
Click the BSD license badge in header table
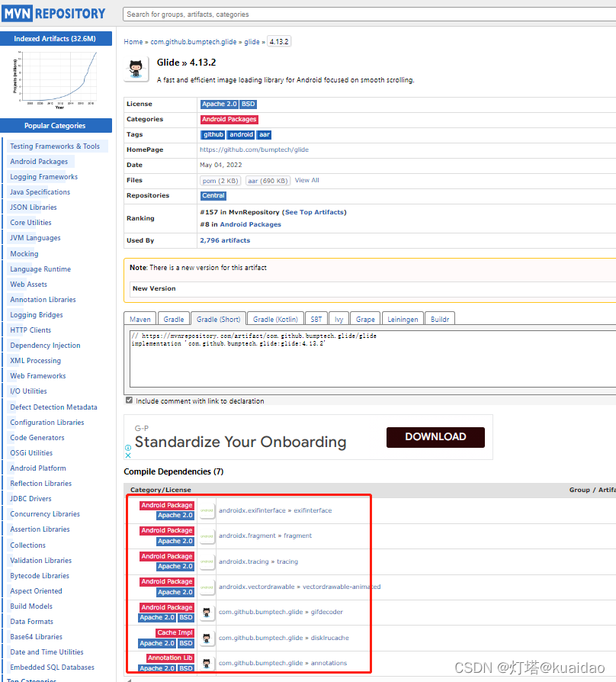249,104
